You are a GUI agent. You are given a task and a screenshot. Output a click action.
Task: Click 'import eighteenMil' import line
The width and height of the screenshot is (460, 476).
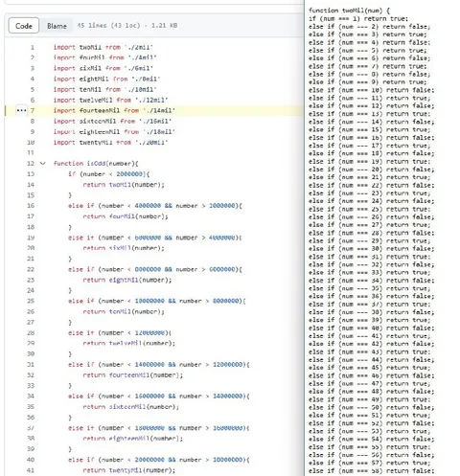[114, 131]
